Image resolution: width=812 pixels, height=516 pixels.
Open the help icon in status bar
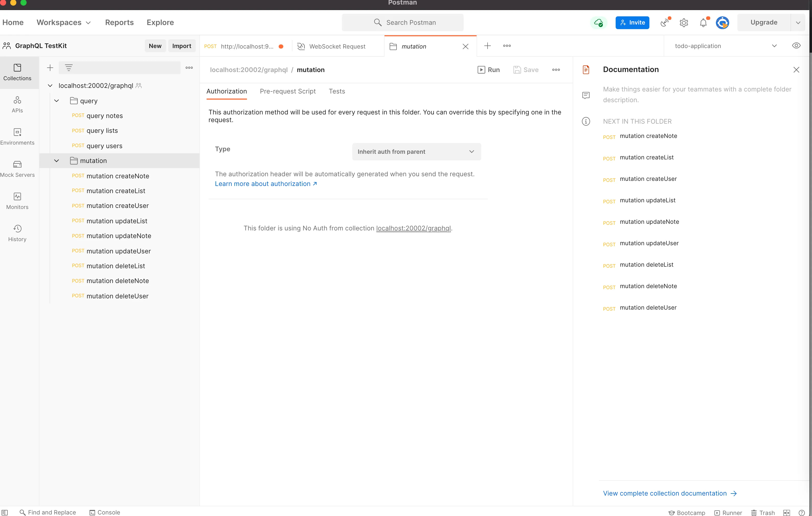(802, 513)
